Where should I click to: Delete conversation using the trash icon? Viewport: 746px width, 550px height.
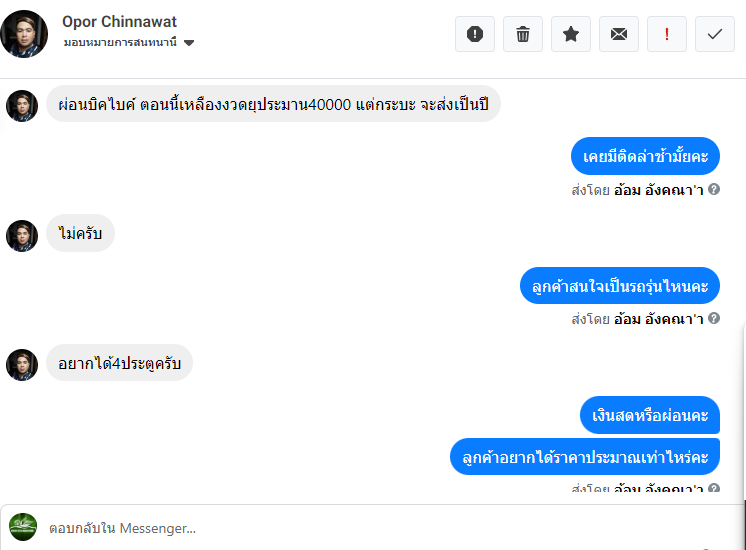[523, 34]
